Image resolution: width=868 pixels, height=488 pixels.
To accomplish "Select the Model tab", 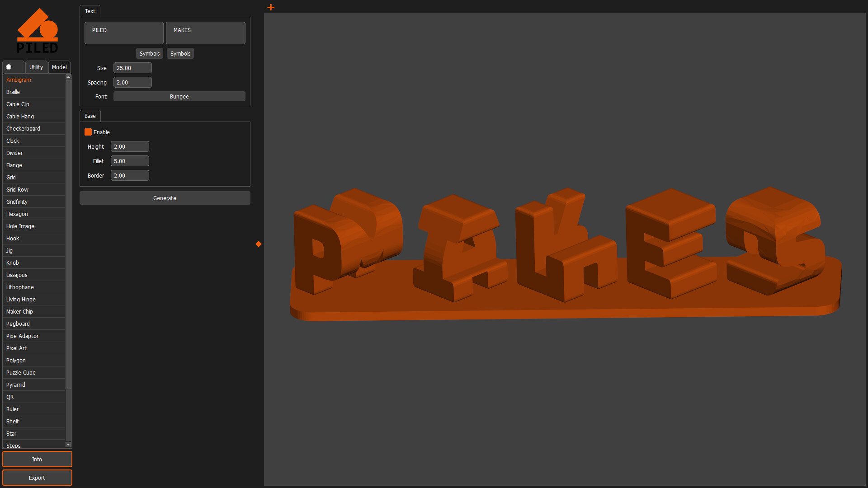I will (x=59, y=66).
